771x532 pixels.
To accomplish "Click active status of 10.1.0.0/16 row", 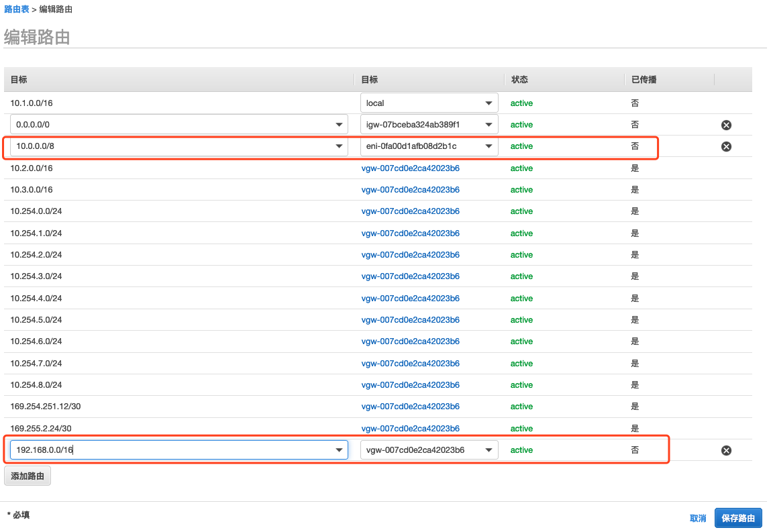I will click(521, 103).
